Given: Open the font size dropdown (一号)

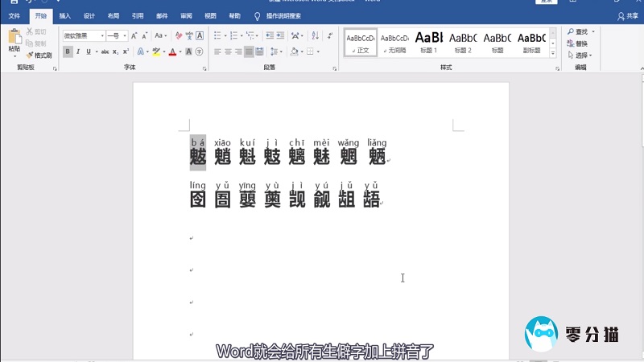Looking at the screenshot, I should [x=125, y=35].
